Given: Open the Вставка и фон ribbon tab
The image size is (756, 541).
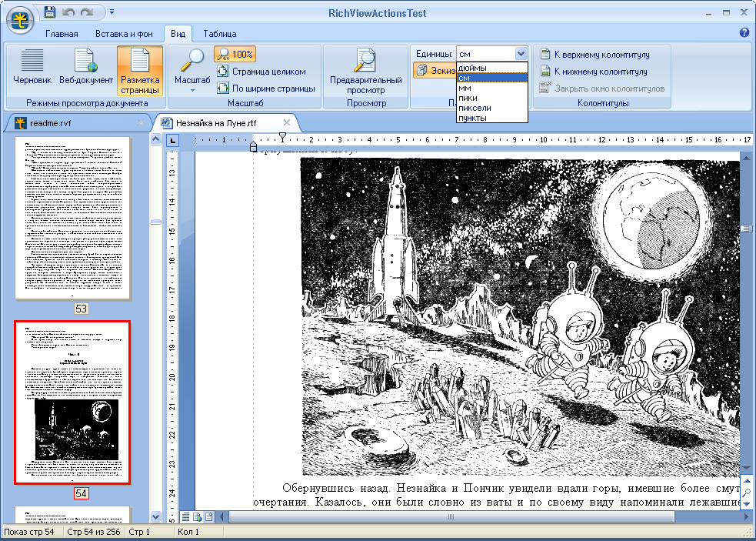Looking at the screenshot, I should click(124, 34).
